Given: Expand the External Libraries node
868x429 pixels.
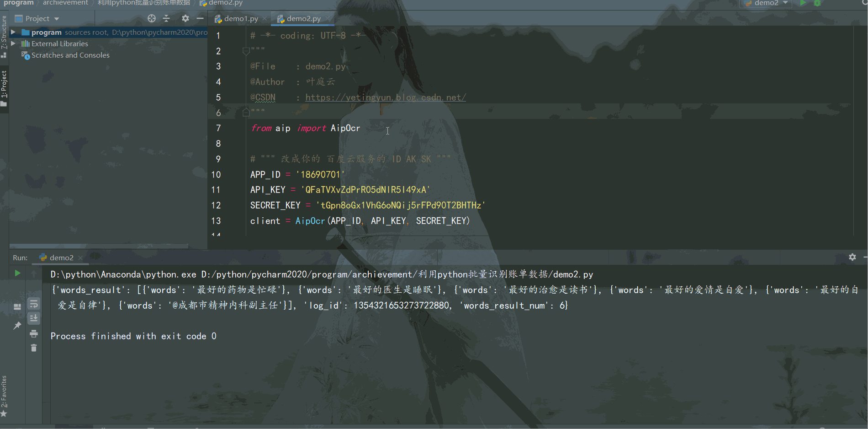Looking at the screenshot, I should pyautogui.click(x=13, y=43).
